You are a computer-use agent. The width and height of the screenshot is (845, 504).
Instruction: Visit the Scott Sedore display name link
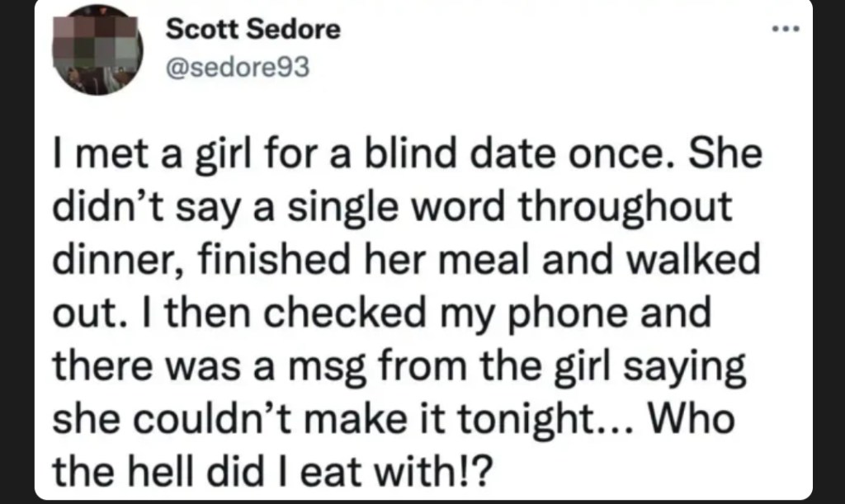[x=253, y=29]
